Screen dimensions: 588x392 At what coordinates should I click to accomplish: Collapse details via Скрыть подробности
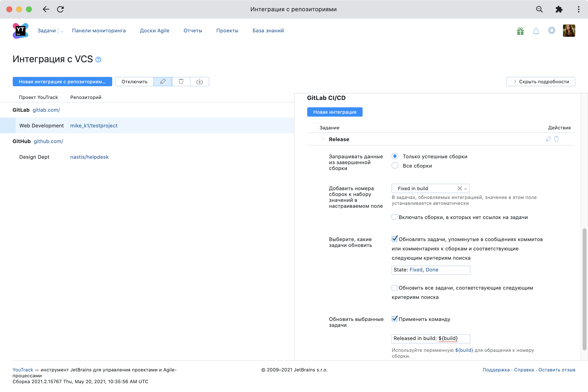[x=540, y=82]
